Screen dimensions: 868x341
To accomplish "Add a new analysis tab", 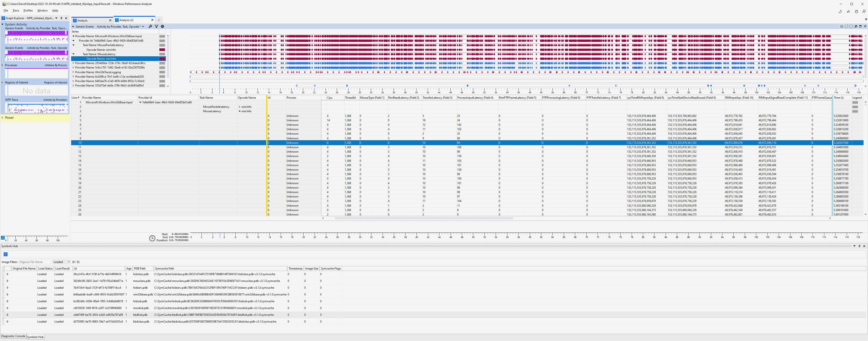I will 159,20.
